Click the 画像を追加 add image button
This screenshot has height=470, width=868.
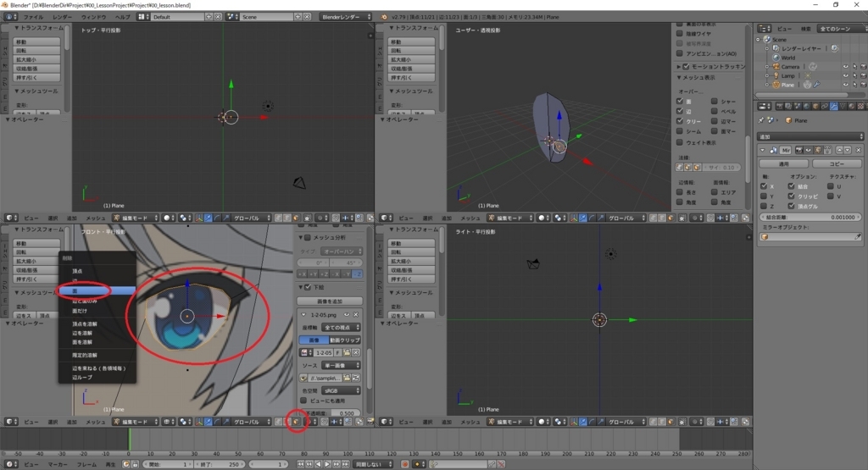(x=330, y=301)
